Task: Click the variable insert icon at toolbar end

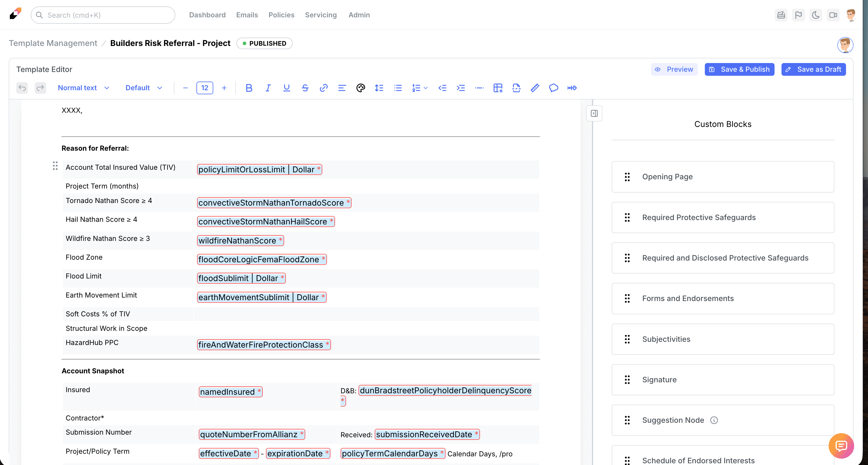Action: click(x=572, y=88)
